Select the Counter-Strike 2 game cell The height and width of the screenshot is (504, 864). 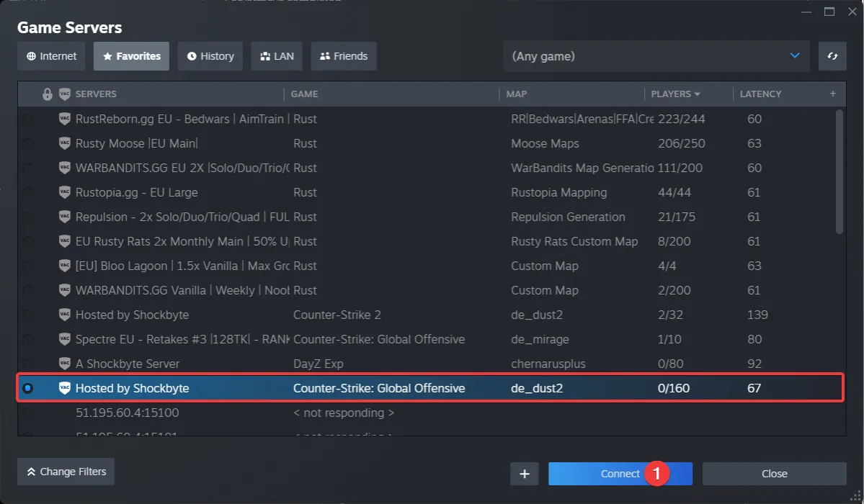pos(337,315)
